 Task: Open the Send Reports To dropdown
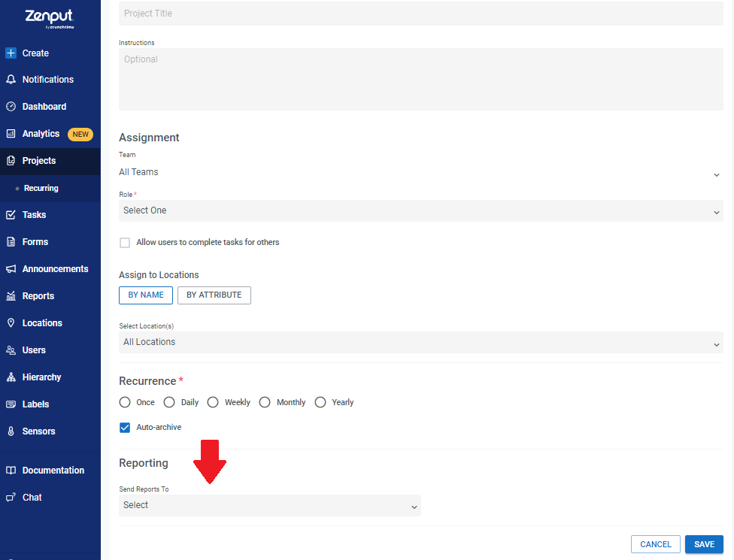[x=270, y=506]
